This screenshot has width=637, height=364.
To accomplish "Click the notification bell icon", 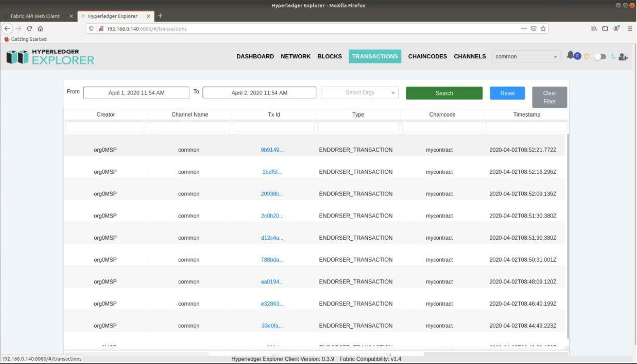I will 570,56.
